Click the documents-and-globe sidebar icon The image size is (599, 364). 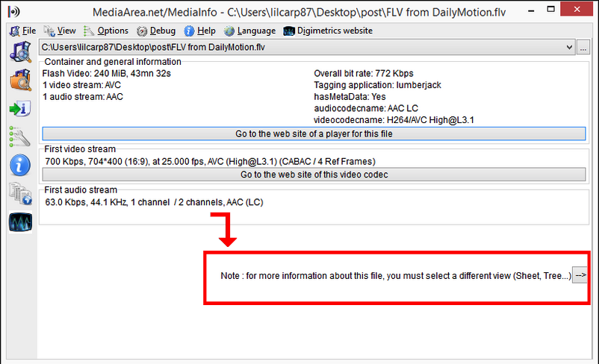[x=20, y=193]
